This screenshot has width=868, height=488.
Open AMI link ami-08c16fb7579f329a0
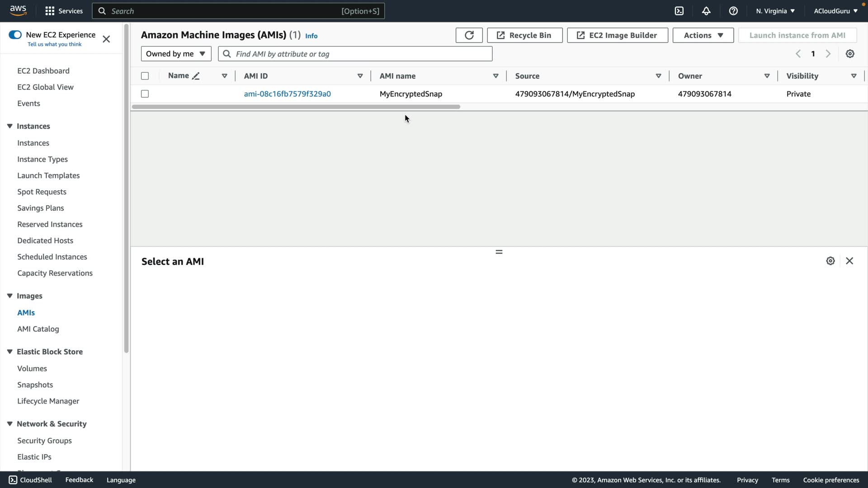[x=287, y=94]
